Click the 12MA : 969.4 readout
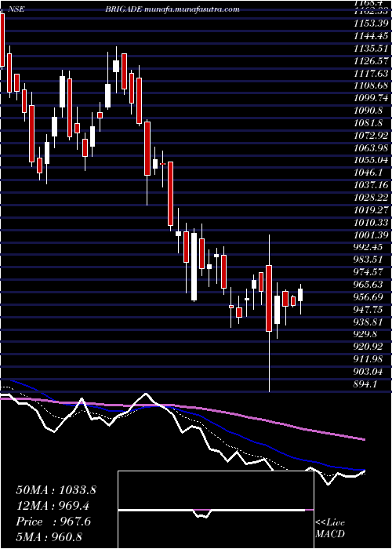This screenshot has height=549, width=392. (54, 506)
